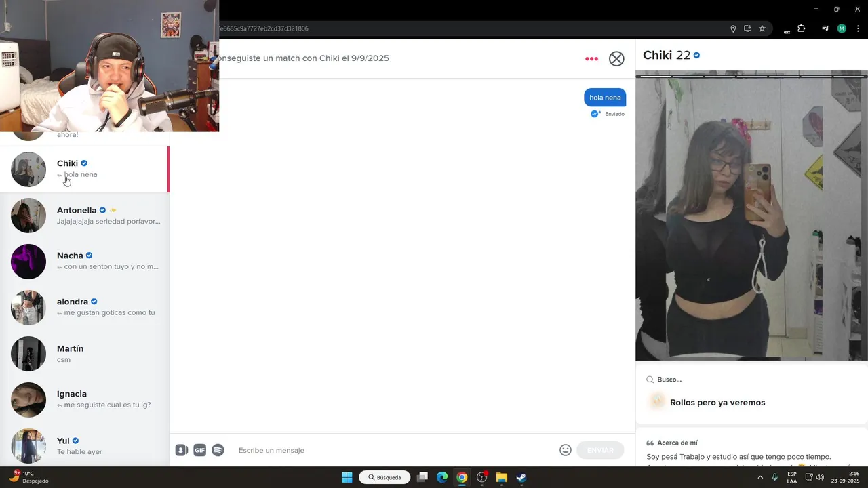The width and height of the screenshot is (868, 488).
Task: Open the browser Extensions puzzle icon
Action: (801, 28)
